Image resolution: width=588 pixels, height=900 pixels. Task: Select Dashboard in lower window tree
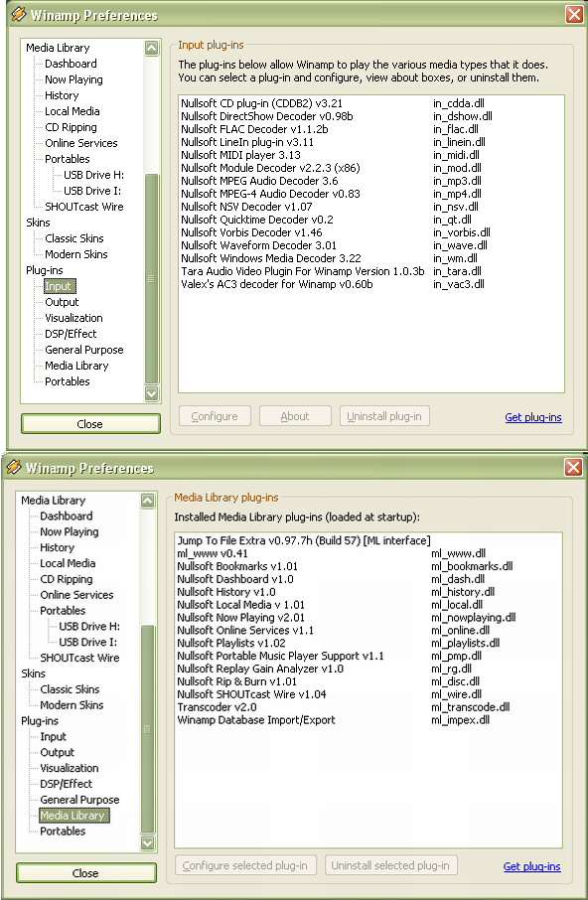[x=66, y=516]
